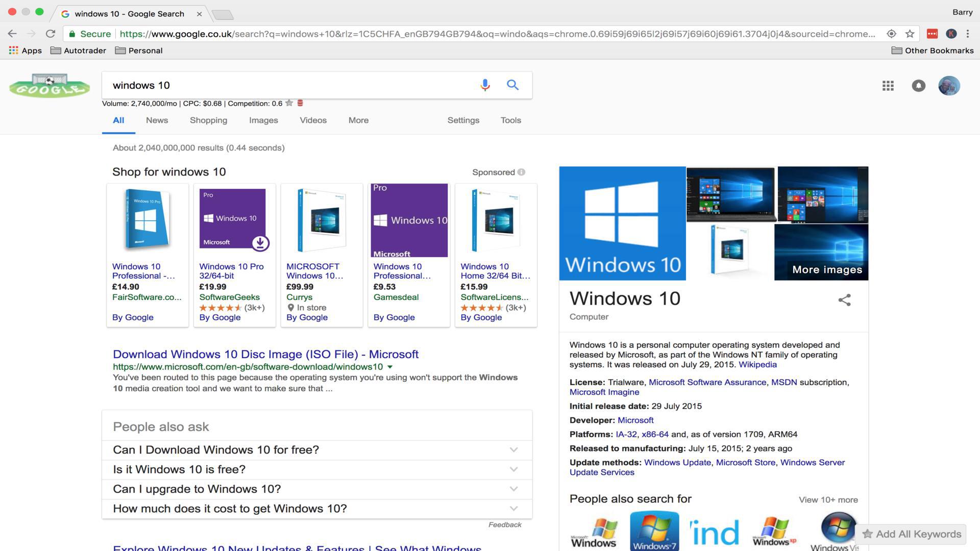980x551 pixels.
Task: Click the Developer Microsoft link
Action: (635, 420)
